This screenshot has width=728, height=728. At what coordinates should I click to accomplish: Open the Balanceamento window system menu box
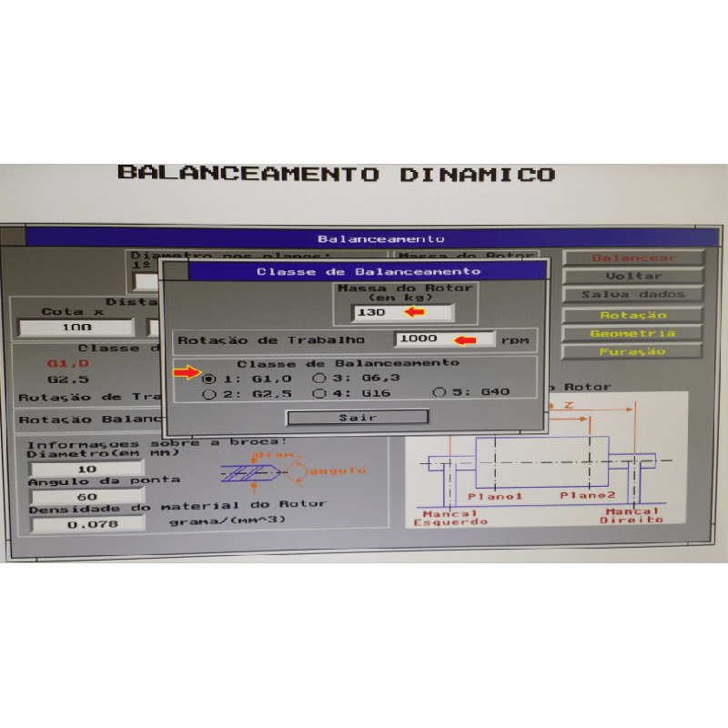[x=14, y=238]
